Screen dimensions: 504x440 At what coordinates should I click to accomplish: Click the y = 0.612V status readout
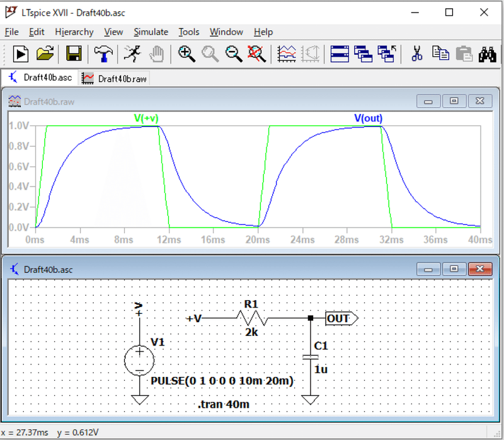(77, 432)
